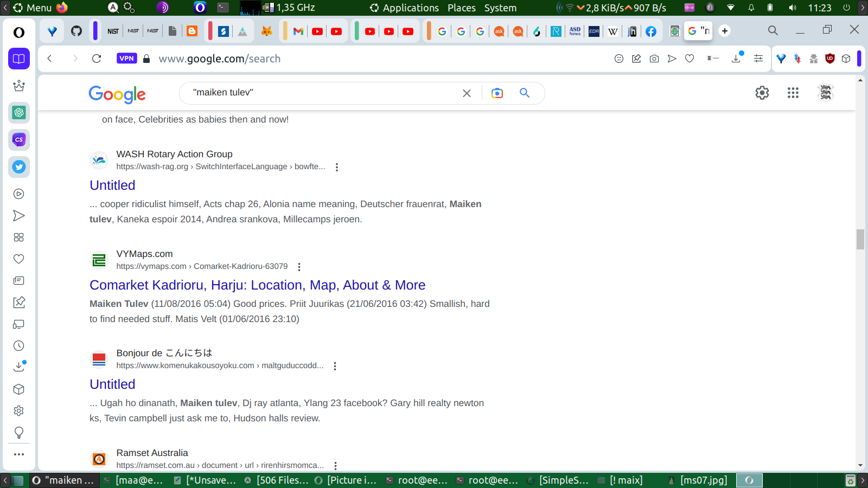This screenshot has width=868, height=488.
Task: Click the page vertical scrollbar thumb
Action: (860, 239)
